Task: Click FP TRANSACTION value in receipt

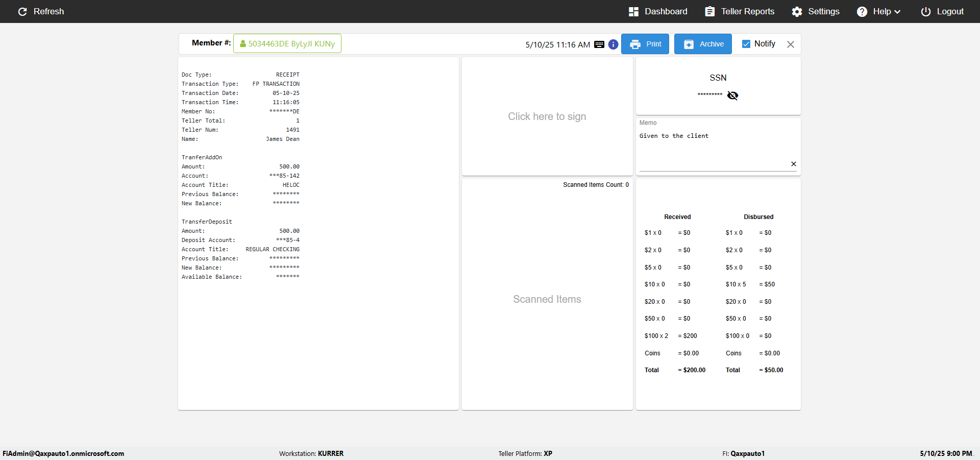Action: (276, 84)
